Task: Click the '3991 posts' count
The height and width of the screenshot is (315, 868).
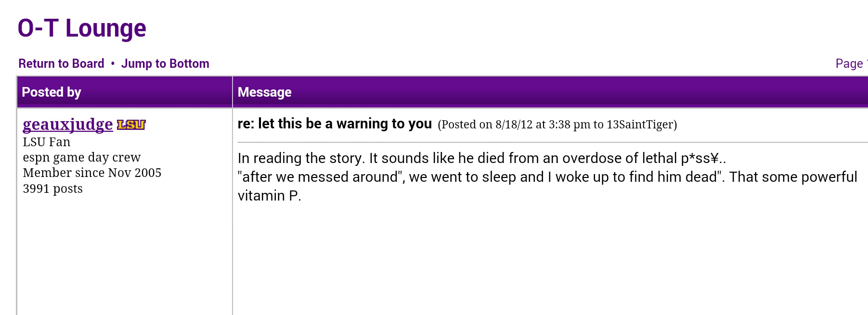Action: click(x=53, y=189)
